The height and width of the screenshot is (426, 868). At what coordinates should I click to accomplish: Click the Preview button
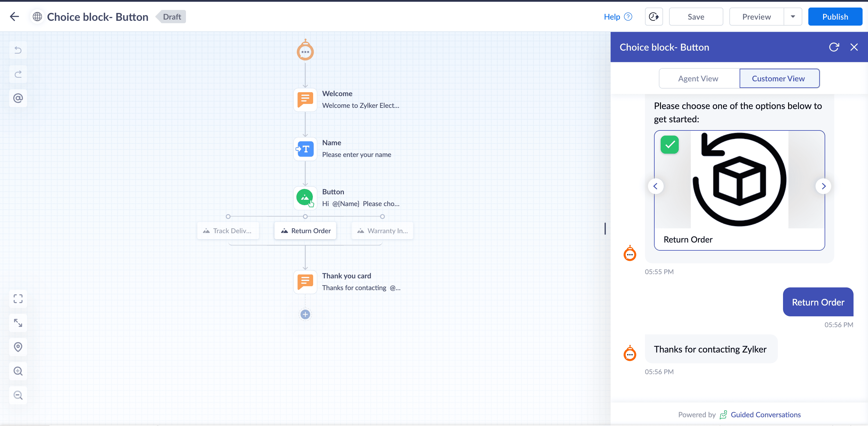pos(756,17)
